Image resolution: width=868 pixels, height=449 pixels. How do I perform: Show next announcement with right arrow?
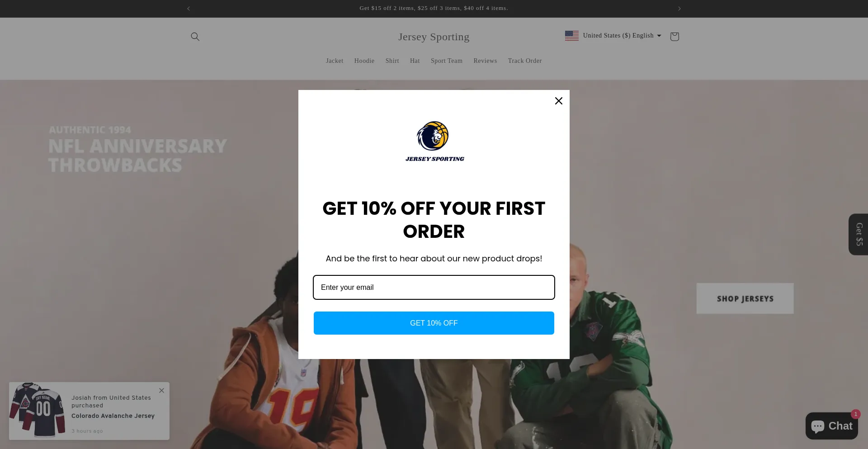pyautogui.click(x=679, y=9)
